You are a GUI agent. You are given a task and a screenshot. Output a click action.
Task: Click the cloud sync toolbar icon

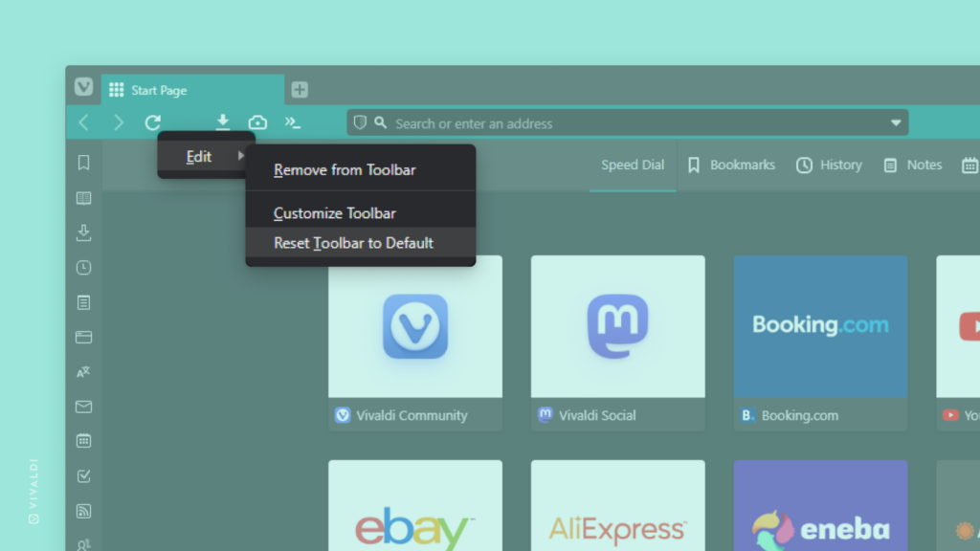[x=257, y=122]
